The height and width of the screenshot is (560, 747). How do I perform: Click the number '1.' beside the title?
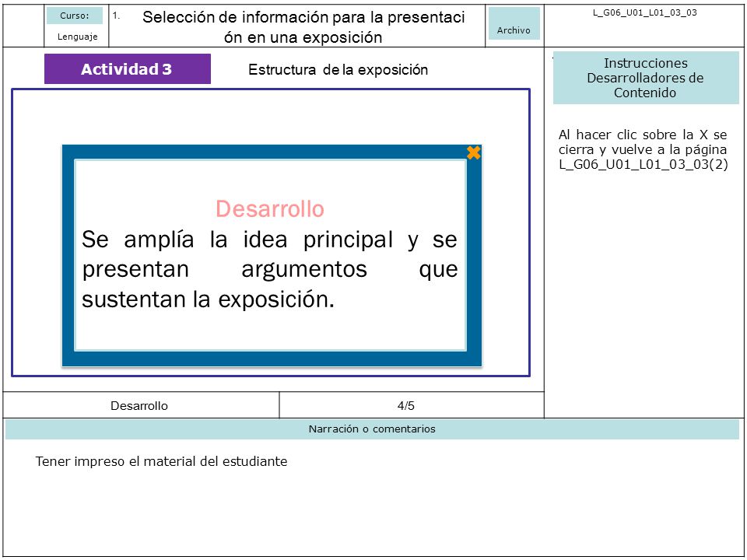[x=116, y=16]
